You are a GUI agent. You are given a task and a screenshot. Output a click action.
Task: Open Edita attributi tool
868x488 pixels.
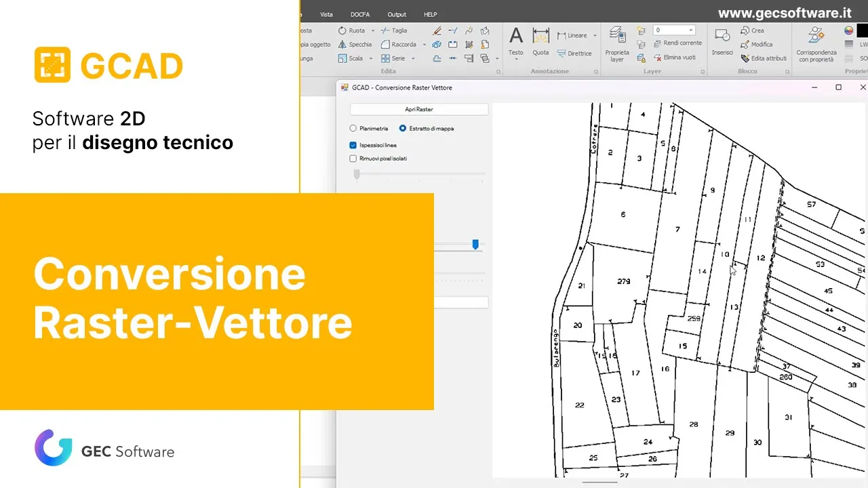tap(764, 58)
